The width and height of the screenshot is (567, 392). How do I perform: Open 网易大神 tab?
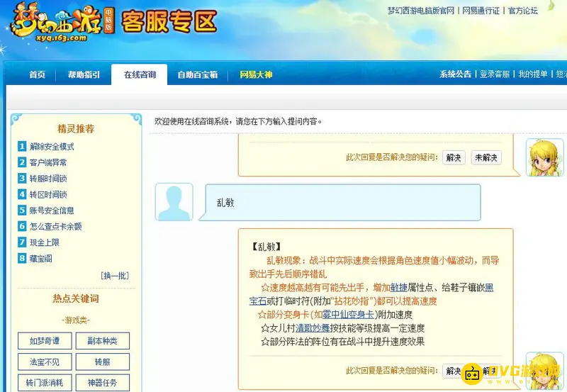[x=256, y=74]
